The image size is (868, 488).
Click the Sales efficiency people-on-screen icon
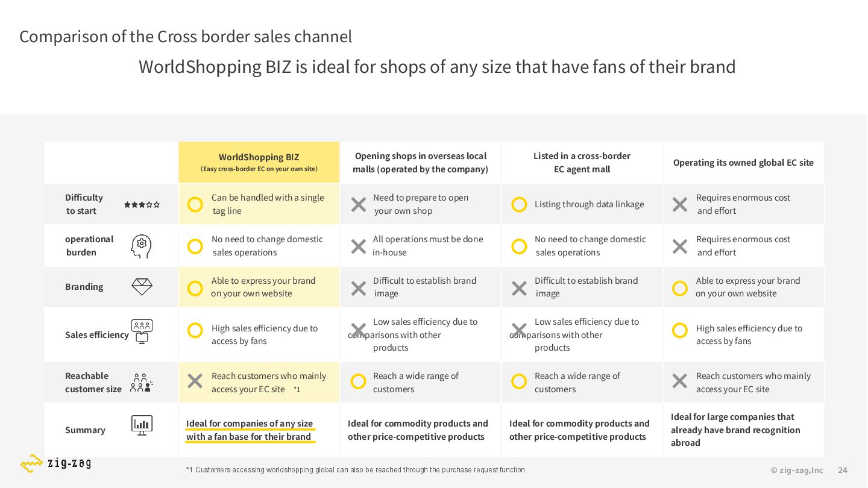pyautogui.click(x=142, y=331)
